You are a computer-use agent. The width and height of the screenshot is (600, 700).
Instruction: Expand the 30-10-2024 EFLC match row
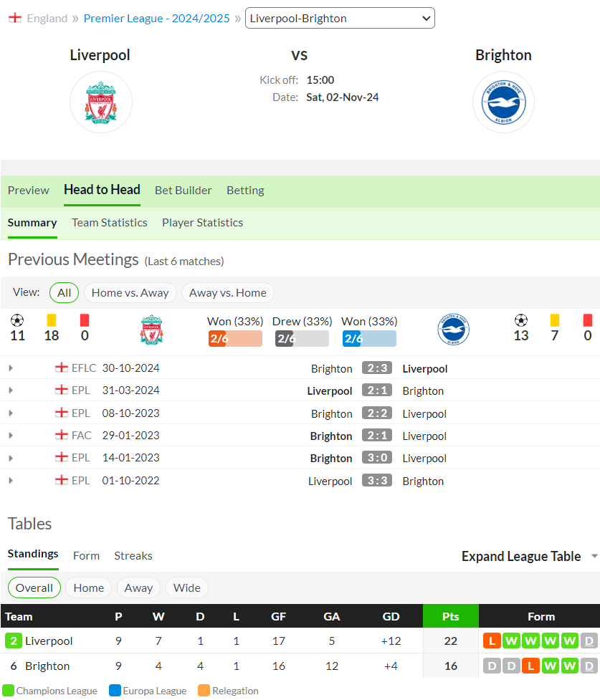coord(11,368)
